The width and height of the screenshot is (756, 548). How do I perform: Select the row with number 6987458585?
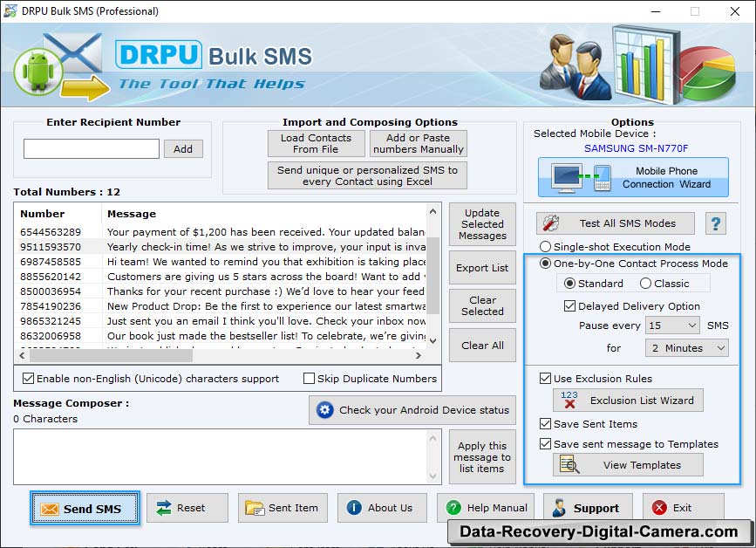point(221,262)
